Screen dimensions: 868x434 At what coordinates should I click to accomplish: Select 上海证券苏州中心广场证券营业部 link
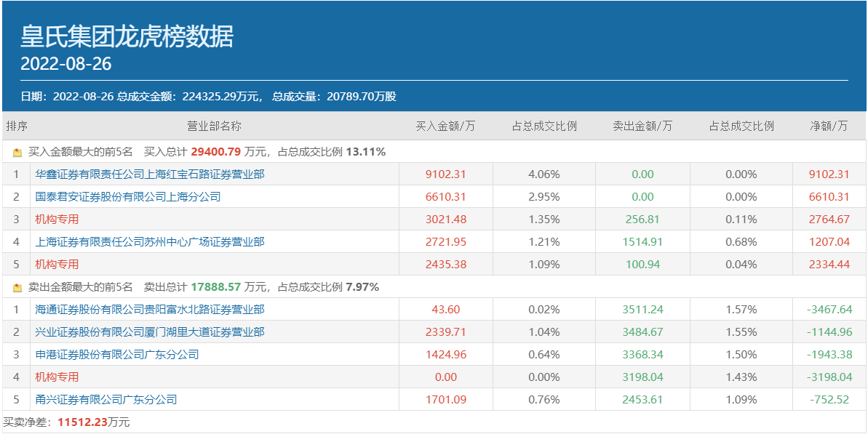pyautogui.click(x=149, y=242)
